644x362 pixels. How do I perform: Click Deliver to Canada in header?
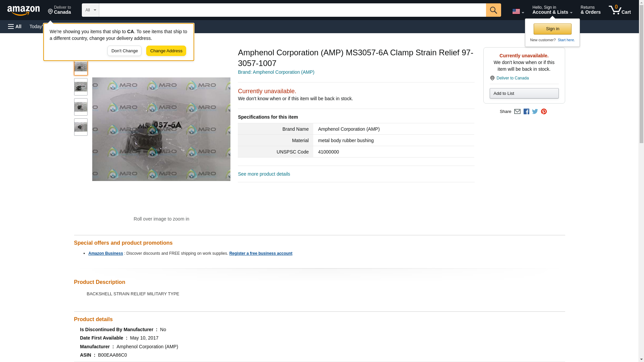click(59, 10)
